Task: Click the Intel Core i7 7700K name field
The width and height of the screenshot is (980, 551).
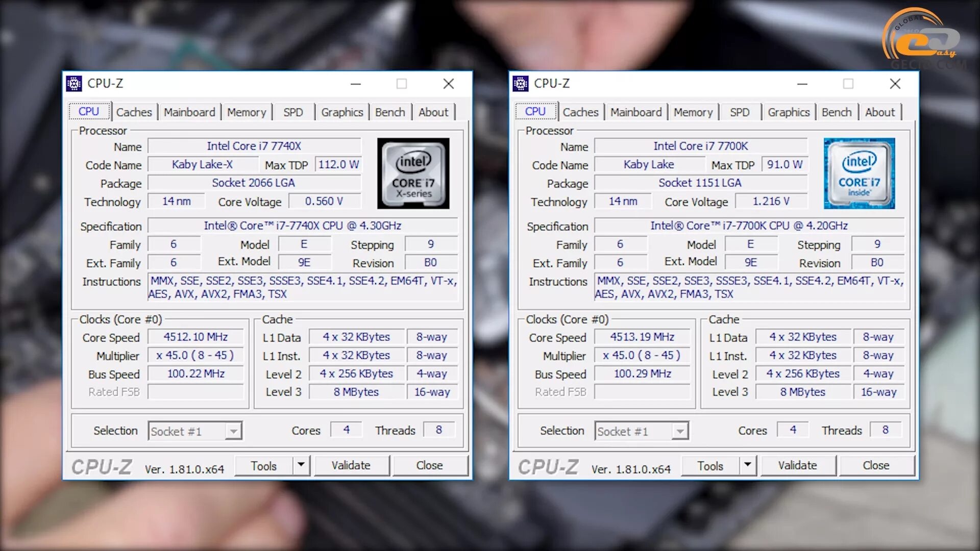Action: coord(701,146)
